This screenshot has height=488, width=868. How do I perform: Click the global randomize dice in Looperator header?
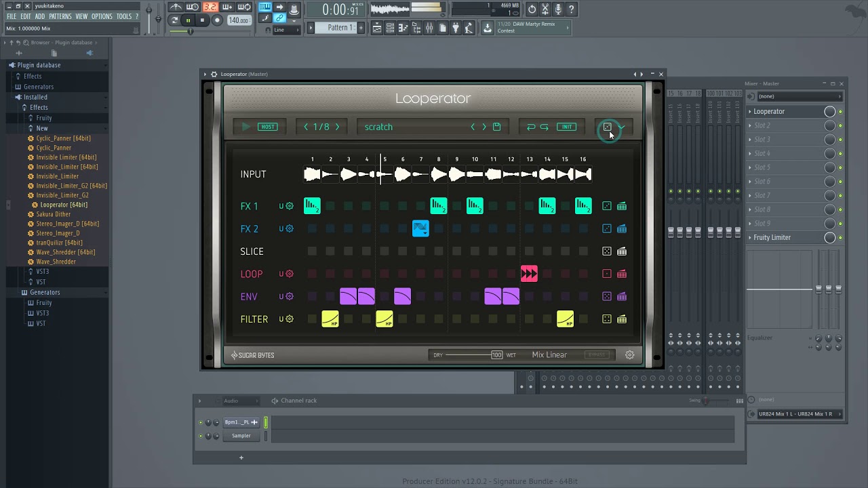click(x=608, y=127)
